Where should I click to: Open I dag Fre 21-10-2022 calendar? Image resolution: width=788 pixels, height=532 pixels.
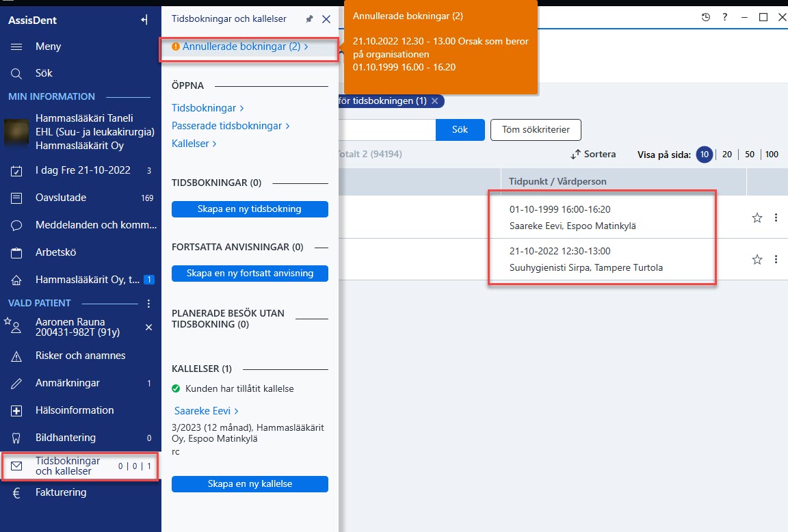(x=81, y=171)
